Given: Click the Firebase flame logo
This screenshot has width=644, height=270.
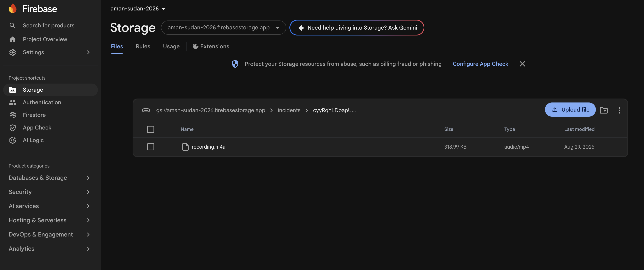Looking at the screenshot, I should (12, 8).
